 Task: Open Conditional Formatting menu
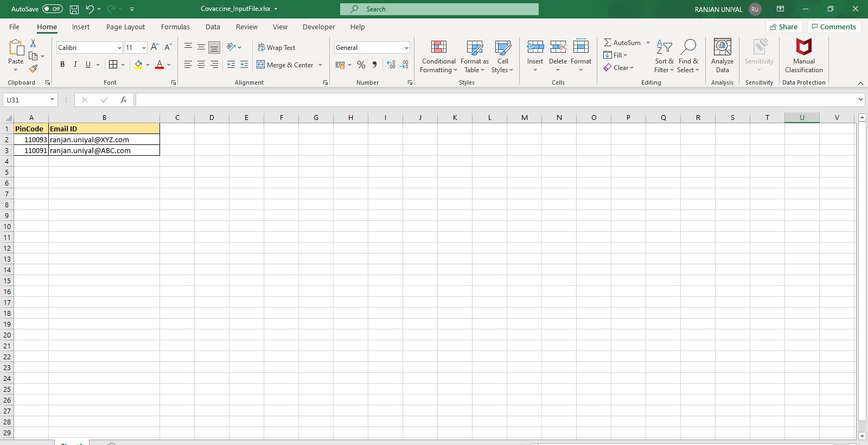click(x=438, y=56)
